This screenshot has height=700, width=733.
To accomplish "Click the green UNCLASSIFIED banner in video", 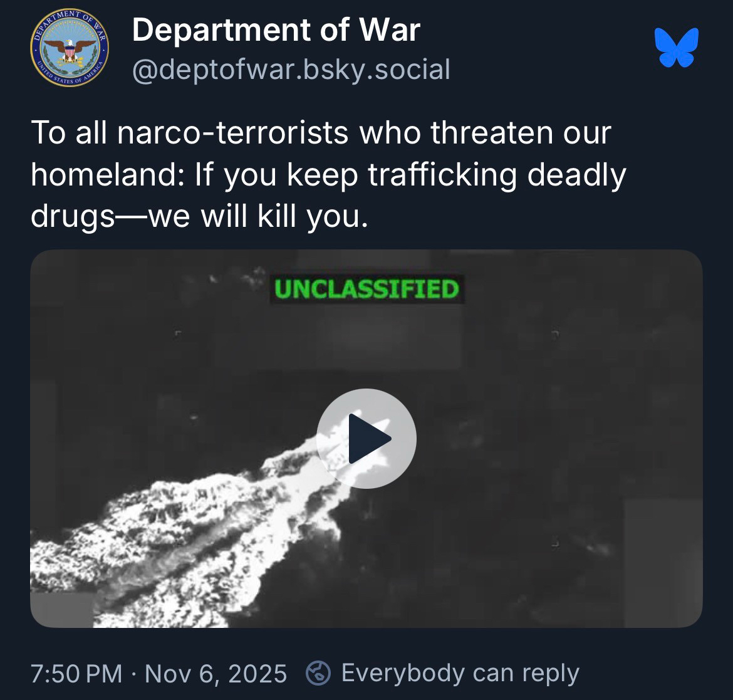I will (367, 289).
